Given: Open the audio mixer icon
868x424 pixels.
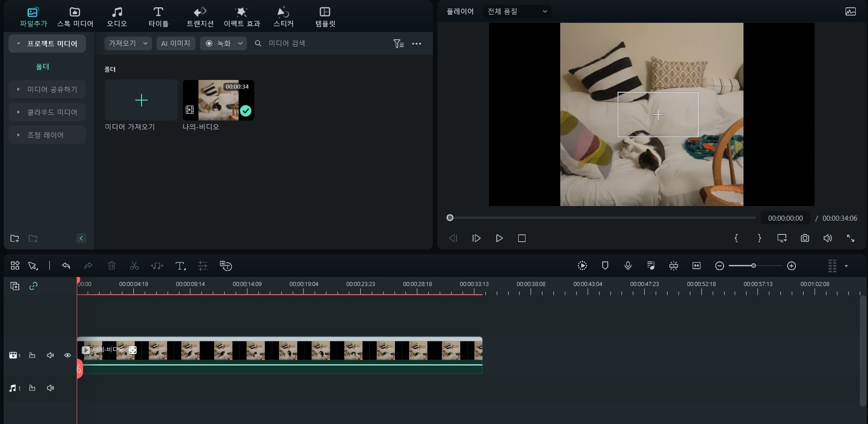Looking at the screenshot, I should click(x=651, y=265).
